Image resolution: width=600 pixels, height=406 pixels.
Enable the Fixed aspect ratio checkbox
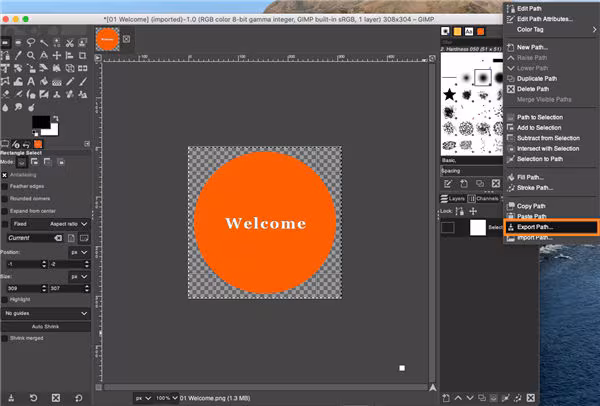pyautogui.click(x=5, y=224)
